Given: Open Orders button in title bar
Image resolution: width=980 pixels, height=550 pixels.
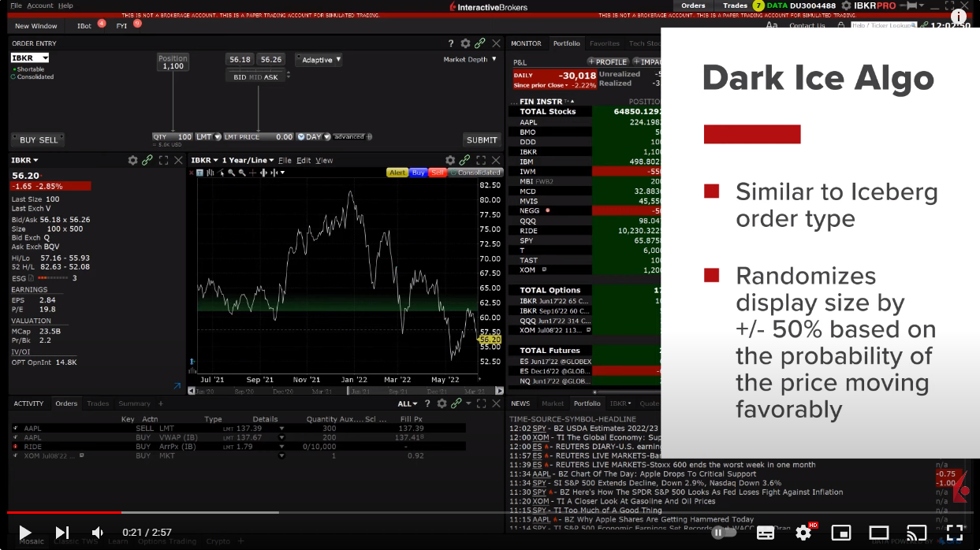Looking at the screenshot, I should click(693, 6).
